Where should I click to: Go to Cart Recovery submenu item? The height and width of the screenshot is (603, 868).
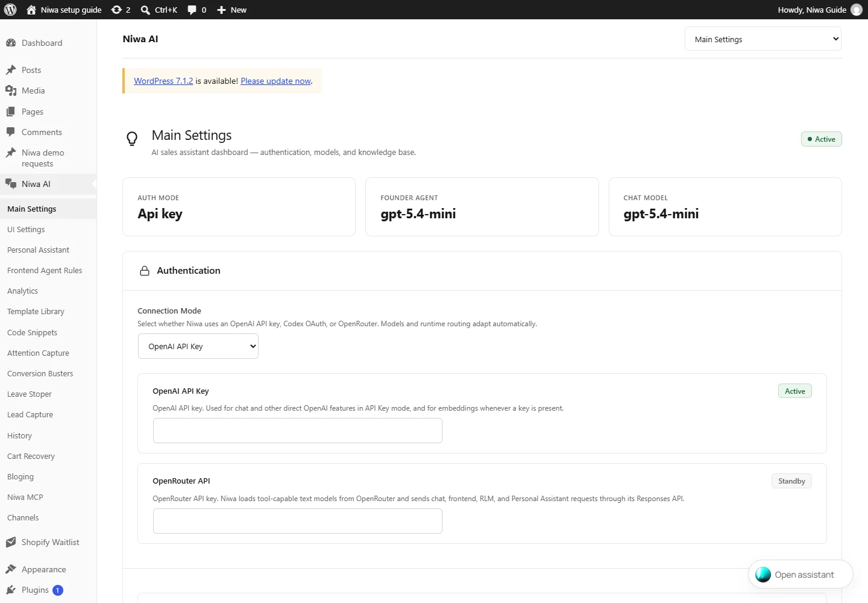31,456
